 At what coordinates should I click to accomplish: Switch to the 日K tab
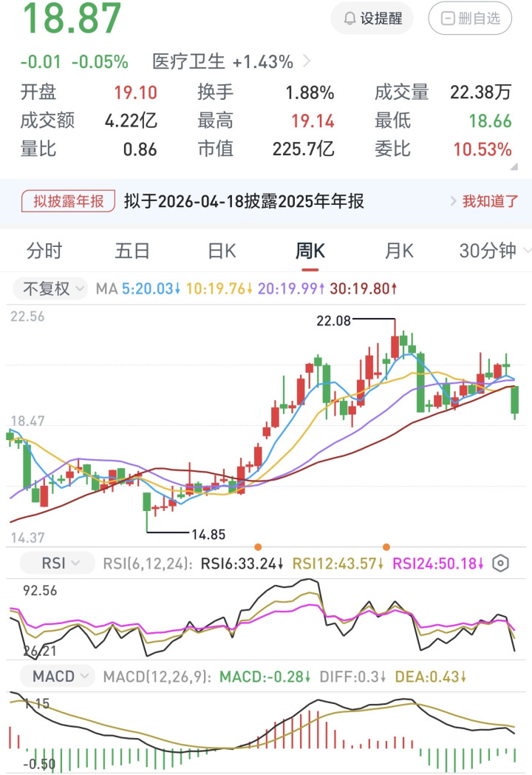(x=222, y=251)
